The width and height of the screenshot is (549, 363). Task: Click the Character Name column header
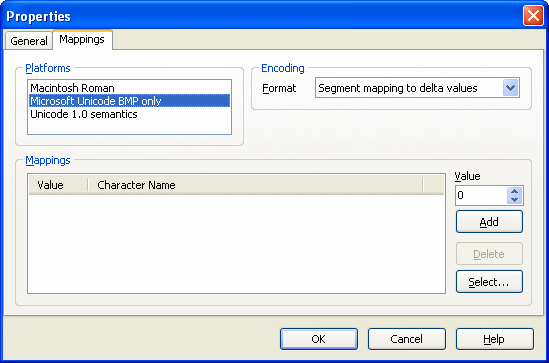coord(255,184)
